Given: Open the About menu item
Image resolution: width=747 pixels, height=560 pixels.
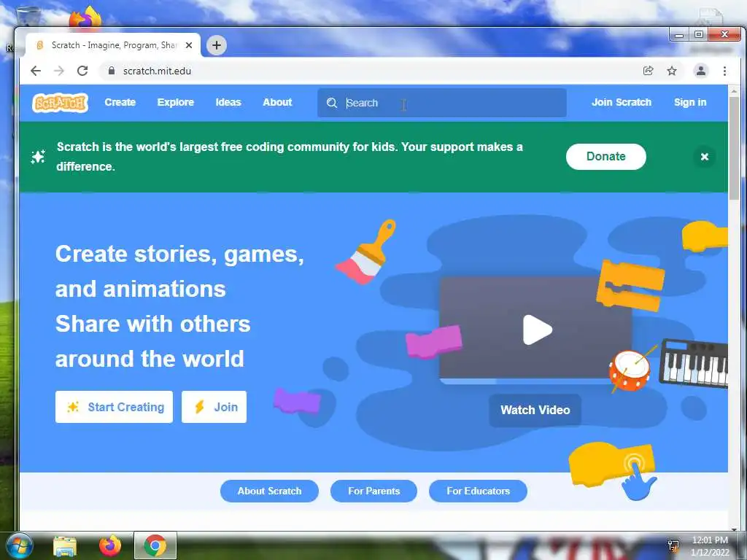Looking at the screenshot, I should [x=277, y=102].
